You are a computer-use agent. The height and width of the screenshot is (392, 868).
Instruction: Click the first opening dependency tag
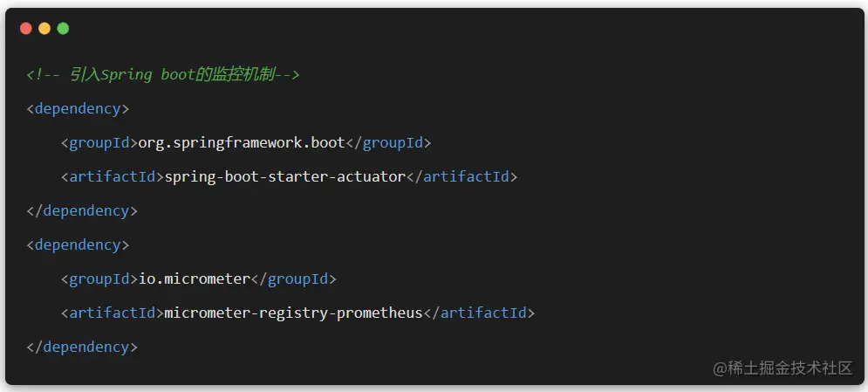[78, 109]
